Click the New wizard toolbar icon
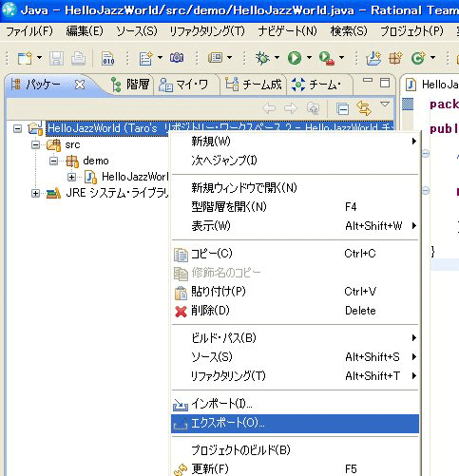 25,58
